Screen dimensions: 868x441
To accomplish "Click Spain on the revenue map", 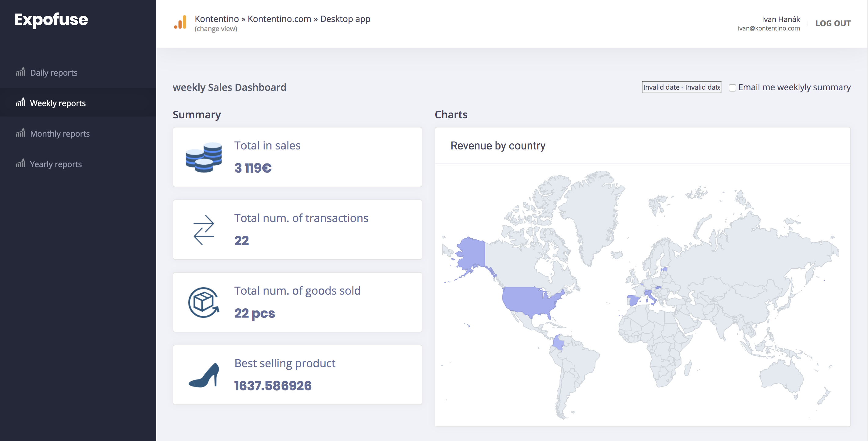I will coord(634,300).
